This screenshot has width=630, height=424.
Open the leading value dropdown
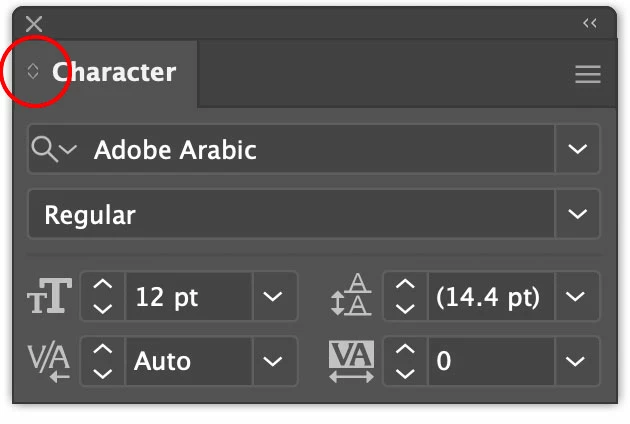tap(575, 297)
